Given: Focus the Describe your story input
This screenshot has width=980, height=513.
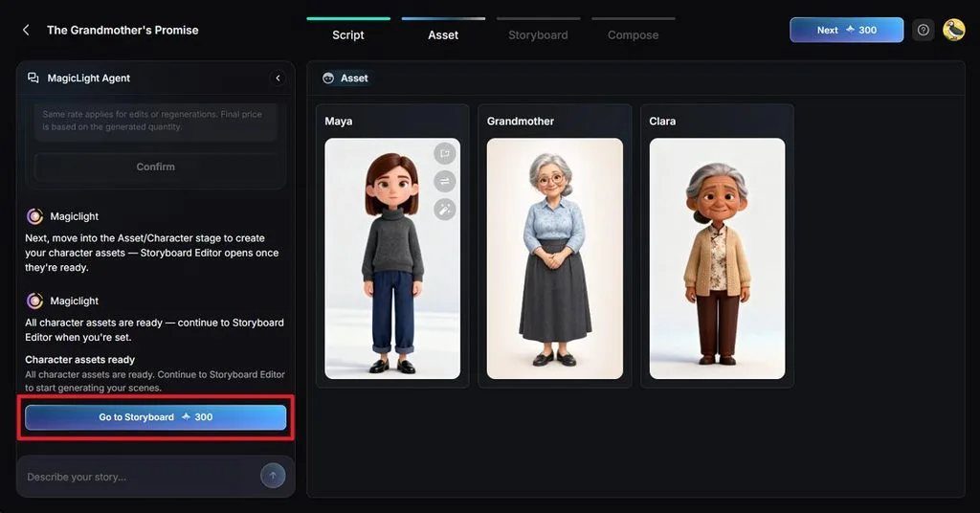Looking at the screenshot, I should (x=141, y=477).
